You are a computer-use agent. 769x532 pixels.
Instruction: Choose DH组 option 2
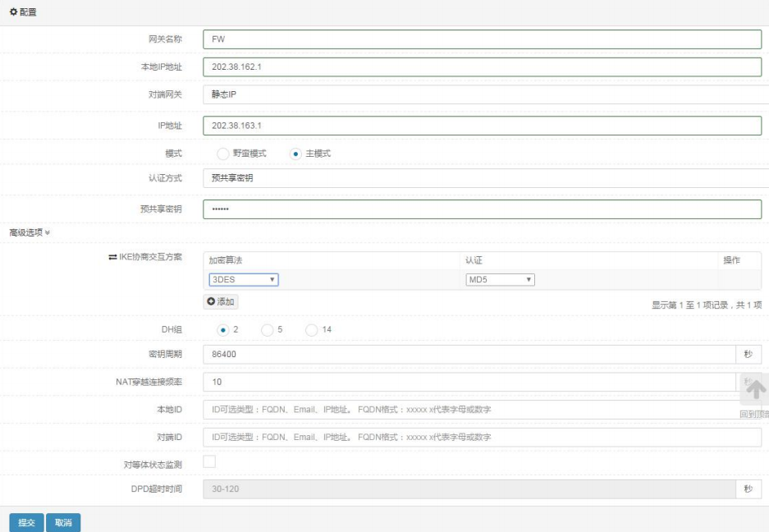[222, 330]
